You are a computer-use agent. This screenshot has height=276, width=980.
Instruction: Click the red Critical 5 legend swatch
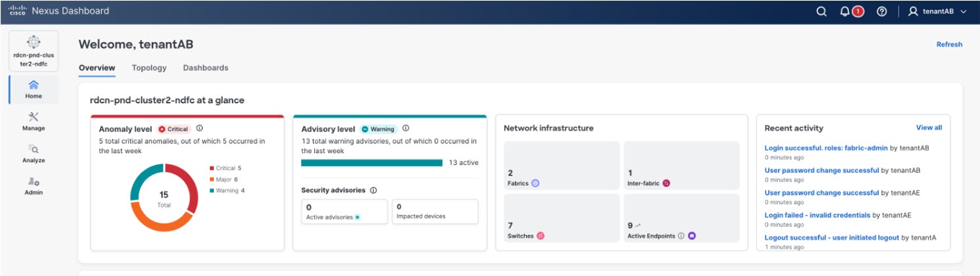click(x=212, y=168)
